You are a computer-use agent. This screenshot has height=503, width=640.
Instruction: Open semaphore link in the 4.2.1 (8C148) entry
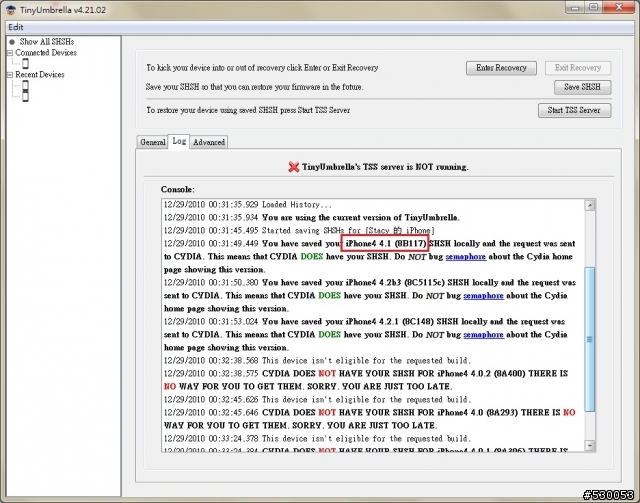click(483, 335)
